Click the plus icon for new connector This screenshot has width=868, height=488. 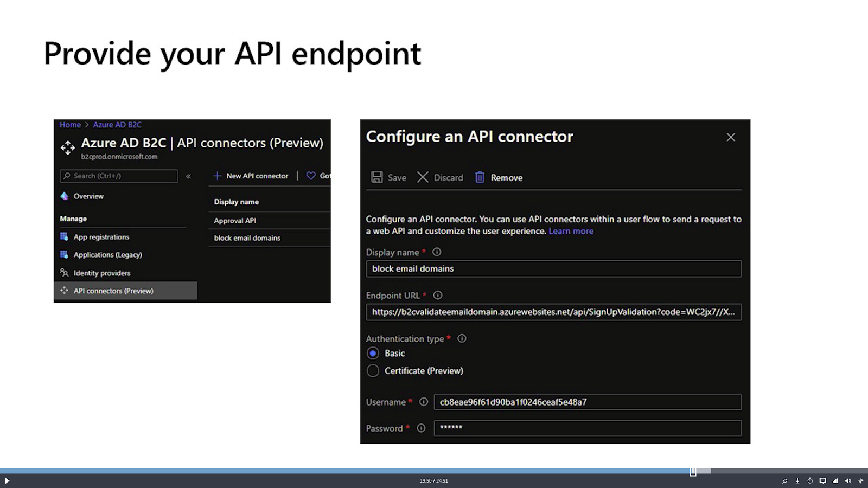point(217,176)
